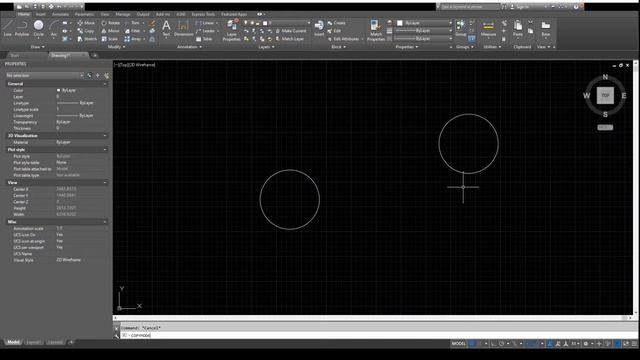
Task: Expand the Draw panel dropdown
Action: click(38, 47)
